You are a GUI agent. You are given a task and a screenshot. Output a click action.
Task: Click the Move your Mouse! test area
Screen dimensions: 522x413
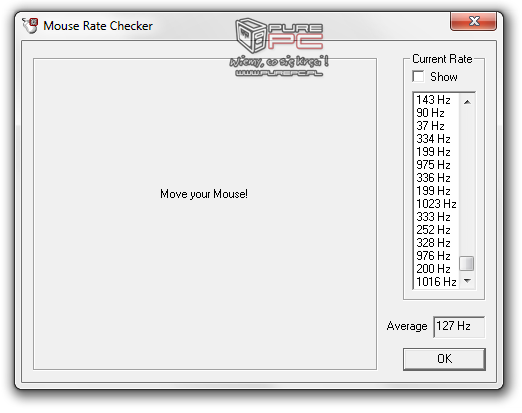click(205, 214)
